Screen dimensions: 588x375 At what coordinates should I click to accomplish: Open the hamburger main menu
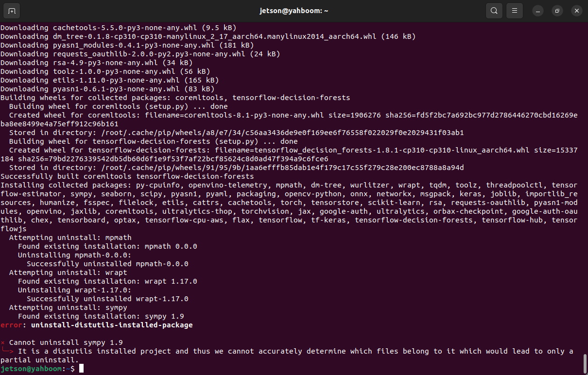tap(514, 11)
